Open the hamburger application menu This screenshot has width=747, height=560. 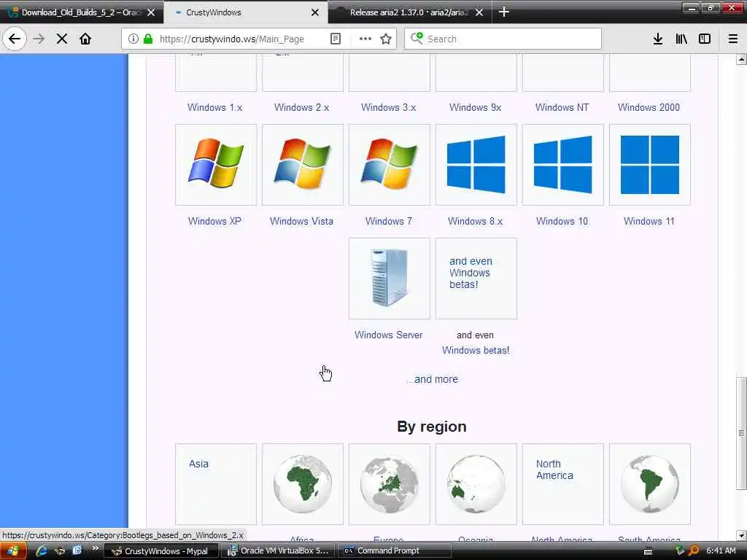733,39
